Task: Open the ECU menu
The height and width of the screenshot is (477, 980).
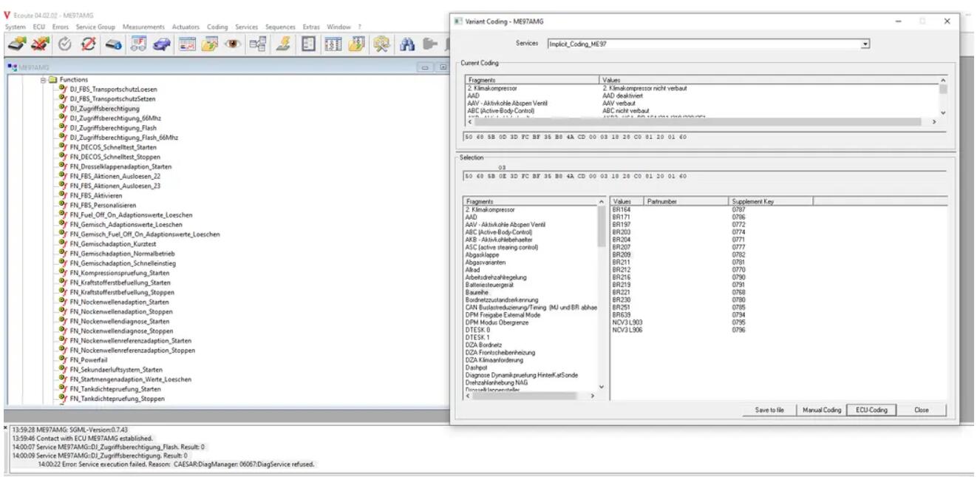Action: coord(38,27)
